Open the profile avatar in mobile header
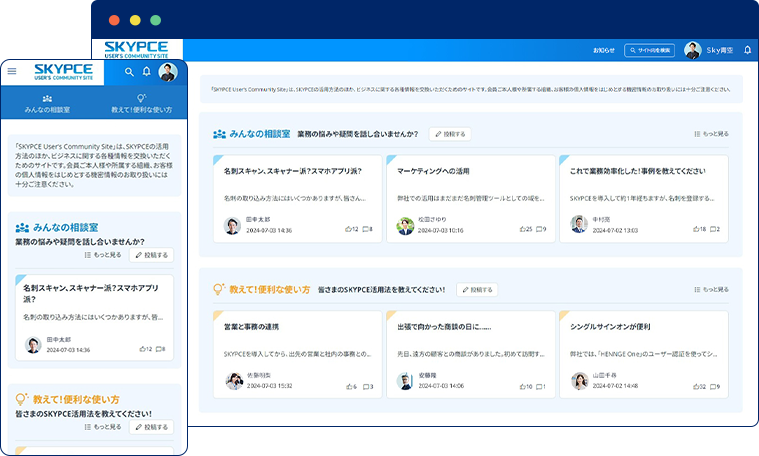Screen dimensions: 759x456 168,72
